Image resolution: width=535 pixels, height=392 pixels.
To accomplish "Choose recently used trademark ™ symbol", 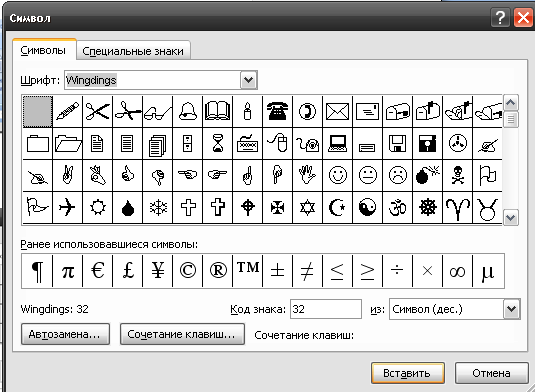I will 248,271.
